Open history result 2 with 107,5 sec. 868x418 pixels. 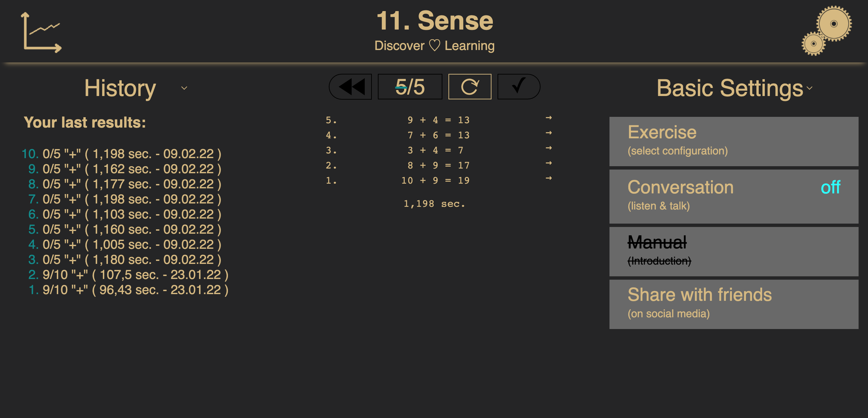tap(128, 275)
